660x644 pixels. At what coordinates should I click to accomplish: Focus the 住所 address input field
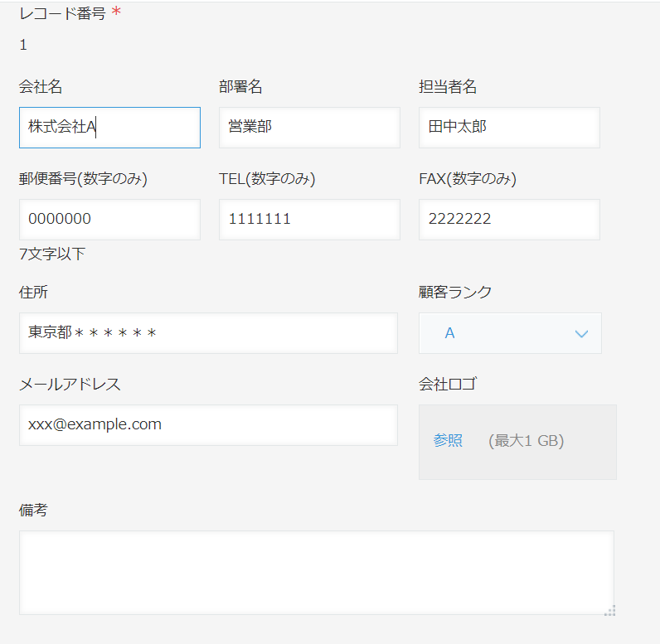tap(208, 333)
